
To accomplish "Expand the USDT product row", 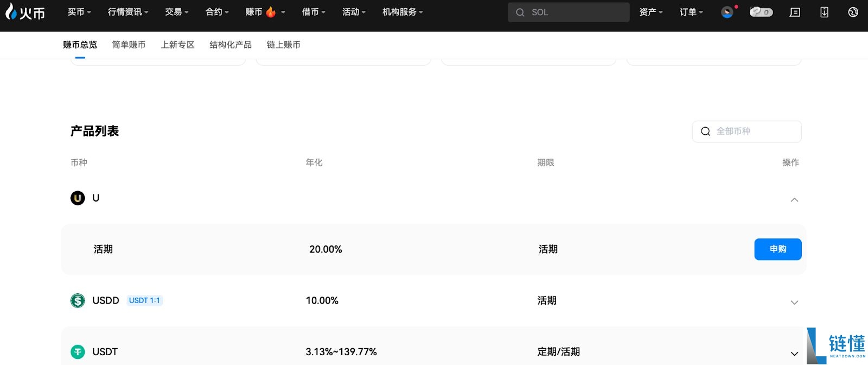I will [x=794, y=354].
